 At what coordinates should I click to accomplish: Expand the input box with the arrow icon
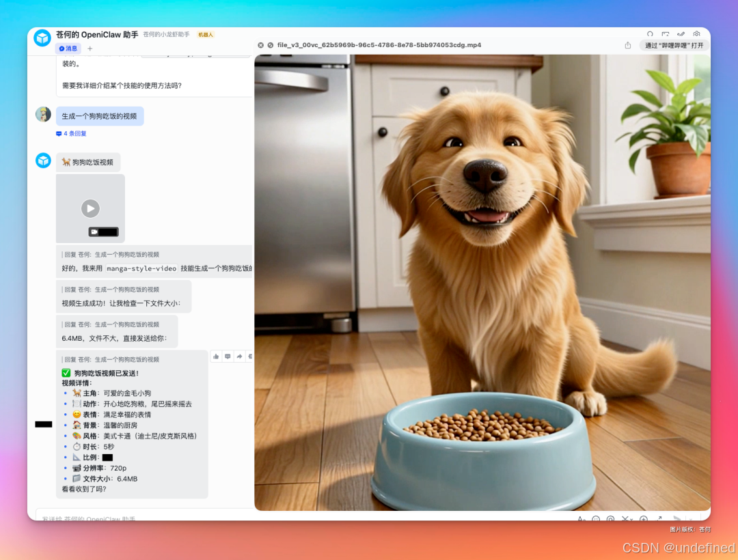(659, 518)
